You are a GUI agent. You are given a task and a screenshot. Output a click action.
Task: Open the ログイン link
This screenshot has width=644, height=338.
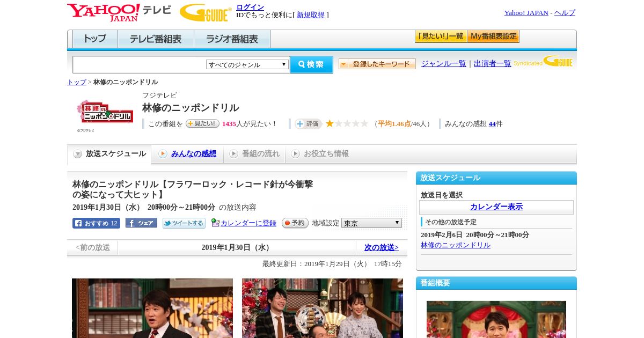(250, 7)
